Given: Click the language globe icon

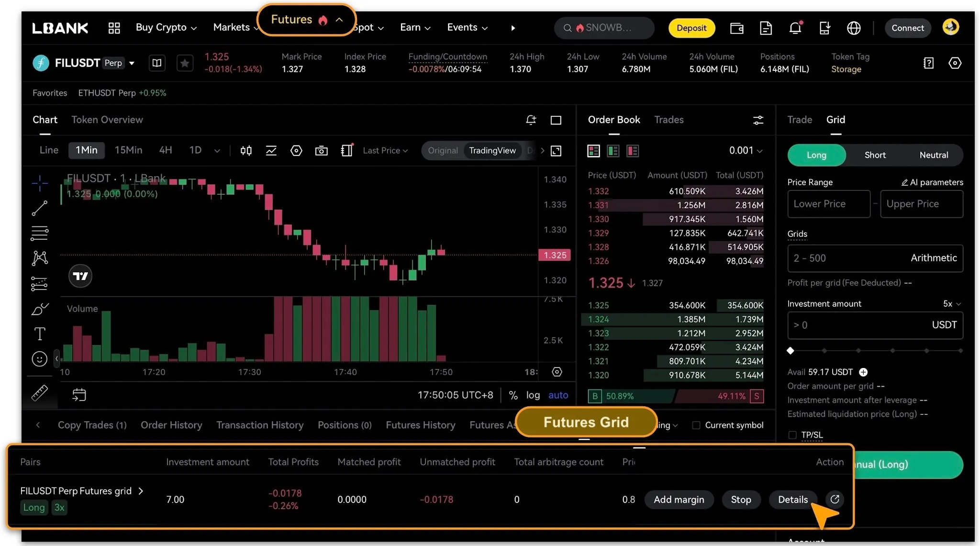Looking at the screenshot, I should [x=853, y=28].
